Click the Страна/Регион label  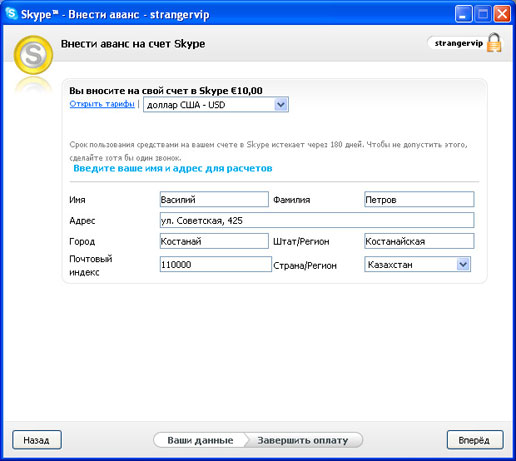305,266
